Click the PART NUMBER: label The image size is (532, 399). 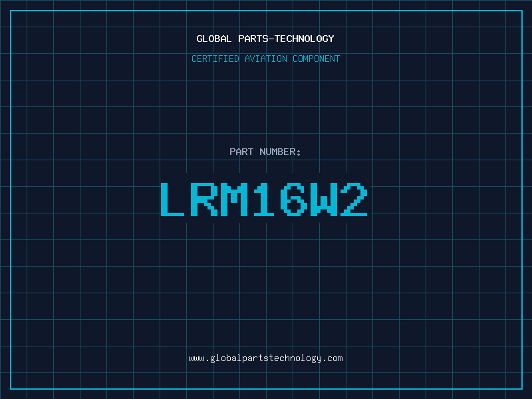tap(265, 152)
